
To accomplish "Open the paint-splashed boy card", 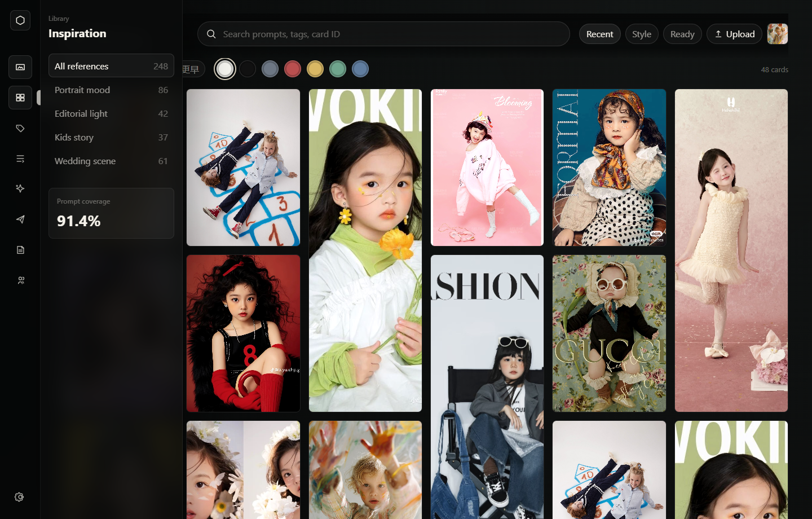I will point(365,470).
